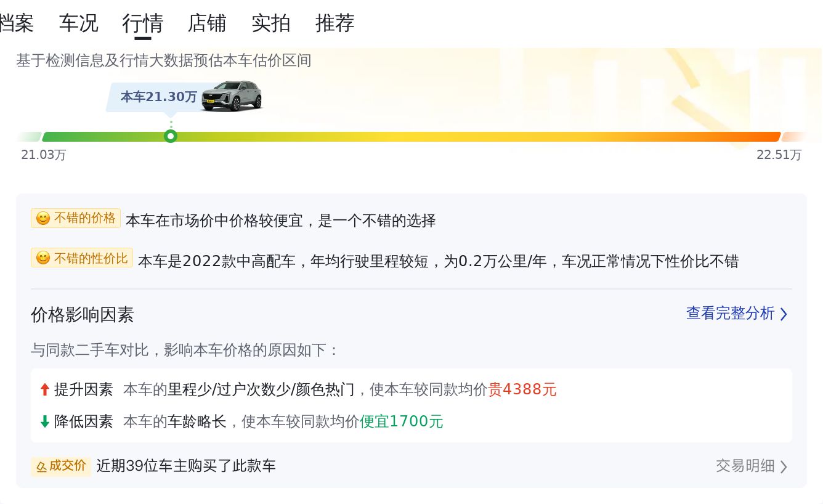Click the green down arrow beside 降低因素
The height and width of the screenshot is (504, 823).
tap(44, 421)
